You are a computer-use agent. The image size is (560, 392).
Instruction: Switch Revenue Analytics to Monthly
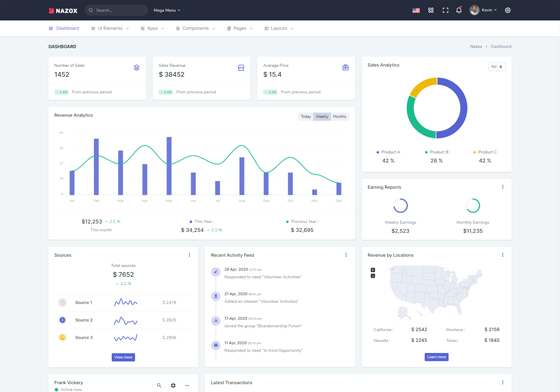point(340,116)
